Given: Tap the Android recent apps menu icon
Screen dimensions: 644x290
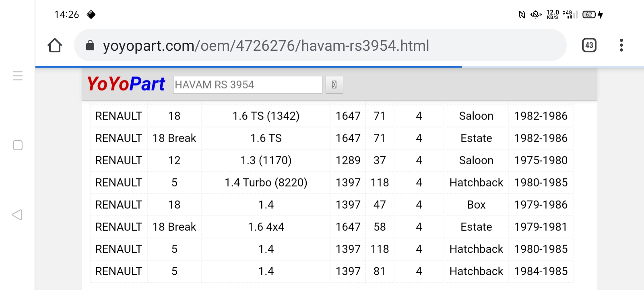Looking at the screenshot, I should (x=18, y=76).
